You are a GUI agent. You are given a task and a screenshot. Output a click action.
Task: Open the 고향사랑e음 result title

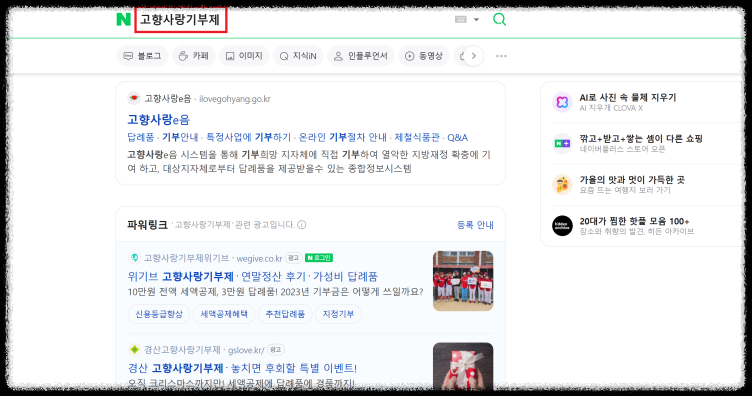pyautogui.click(x=158, y=119)
